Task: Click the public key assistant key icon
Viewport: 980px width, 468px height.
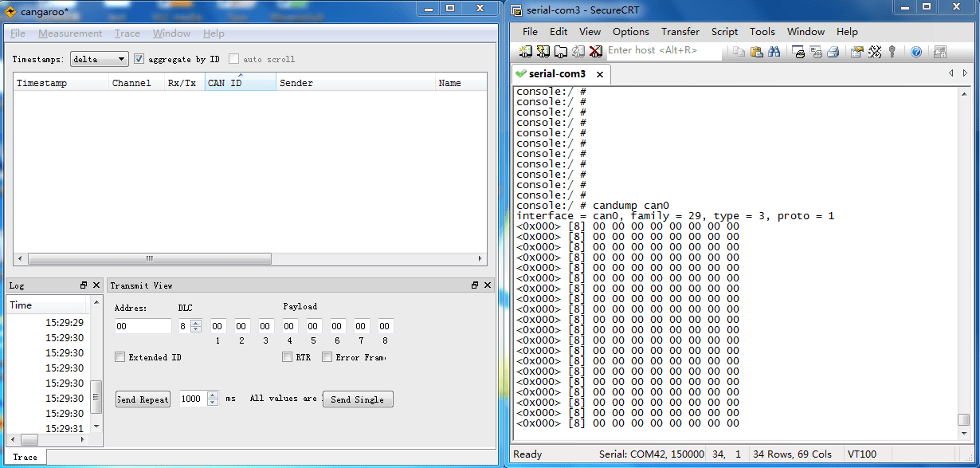Action: click(x=892, y=52)
